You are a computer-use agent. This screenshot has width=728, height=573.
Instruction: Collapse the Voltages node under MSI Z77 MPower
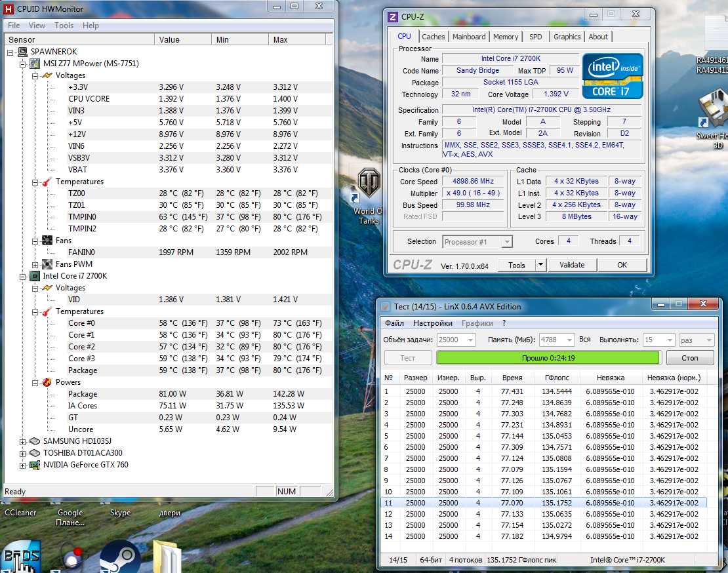click(35, 75)
